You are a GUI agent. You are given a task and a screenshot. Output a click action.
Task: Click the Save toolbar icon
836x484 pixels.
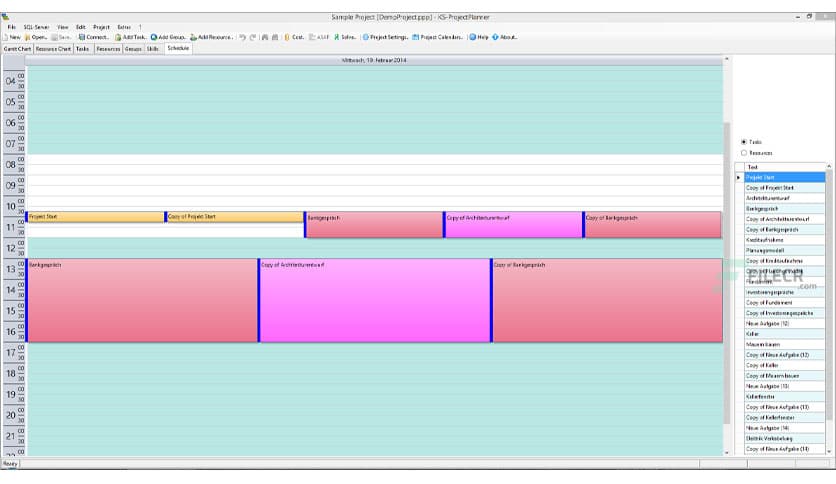pos(54,37)
